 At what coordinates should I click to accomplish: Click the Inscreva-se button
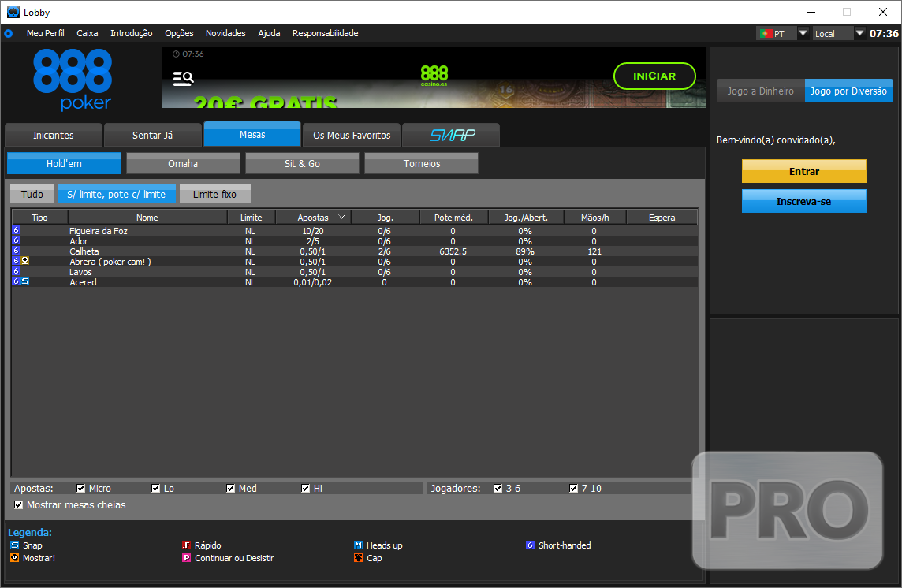(803, 201)
